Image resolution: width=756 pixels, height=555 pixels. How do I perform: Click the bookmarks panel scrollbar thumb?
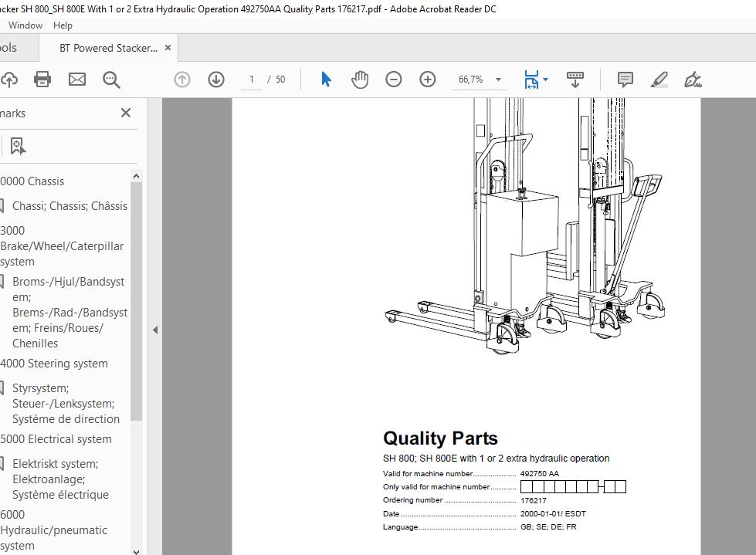pos(137,301)
